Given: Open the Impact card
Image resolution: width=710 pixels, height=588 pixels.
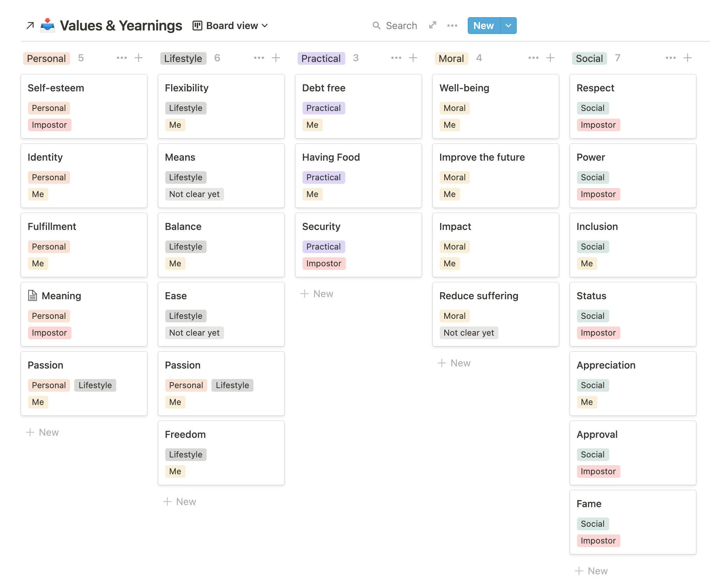Looking at the screenshot, I should (x=496, y=245).
